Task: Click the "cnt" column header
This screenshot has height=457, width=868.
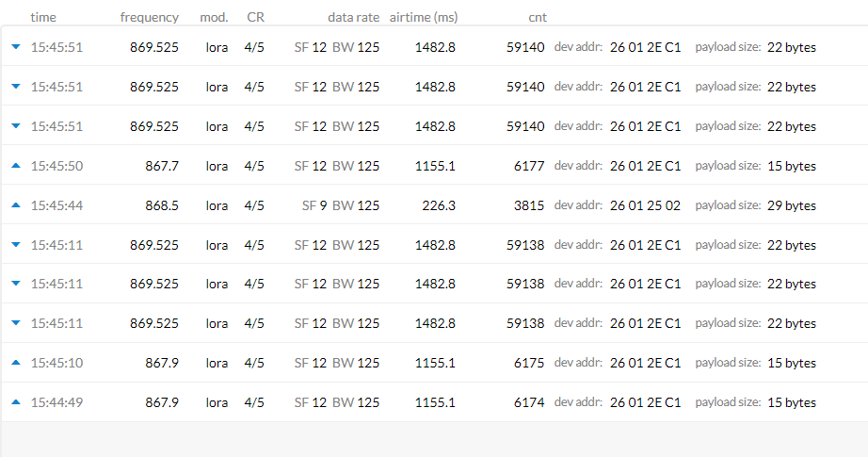Action: point(538,17)
